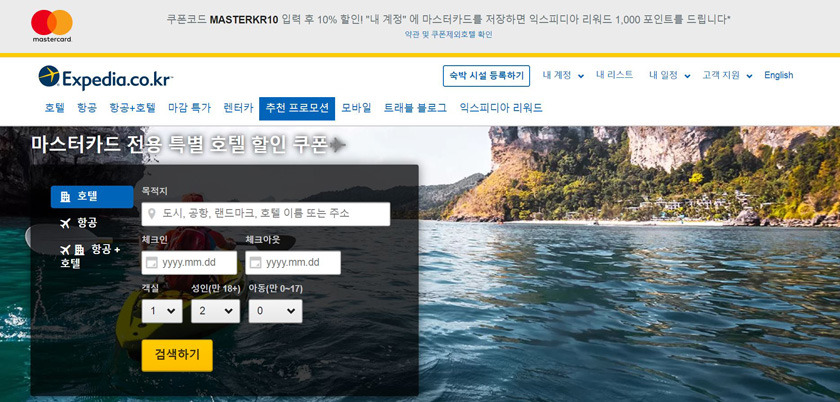
Task: Open the 약관 및 쿠폰제외호텔 확인 link
Action: click(449, 35)
